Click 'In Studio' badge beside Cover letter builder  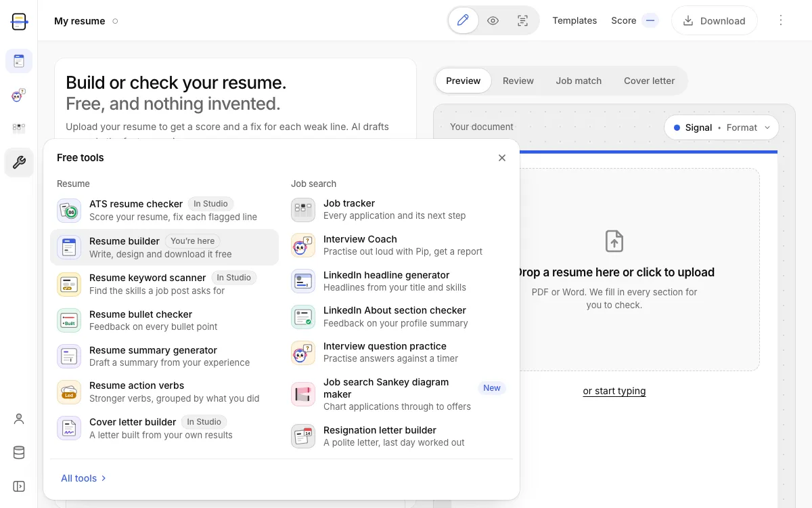pyautogui.click(x=204, y=422)
